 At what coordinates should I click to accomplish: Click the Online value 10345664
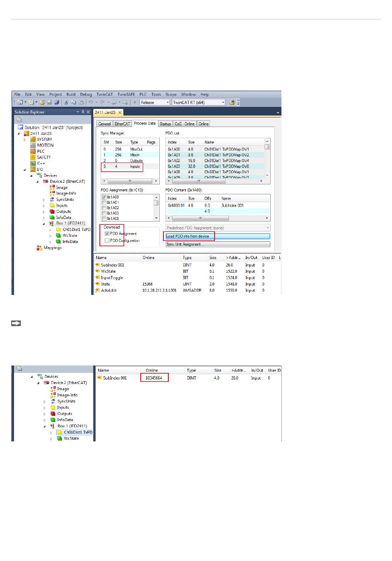tap(153, 378)
